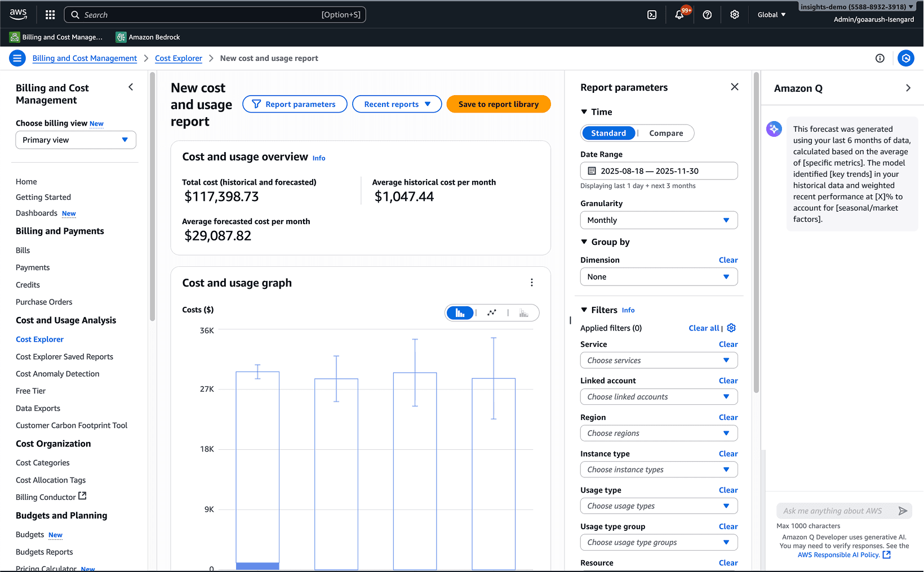Open the graph three-dot options menu

click(x=532, y=283)
